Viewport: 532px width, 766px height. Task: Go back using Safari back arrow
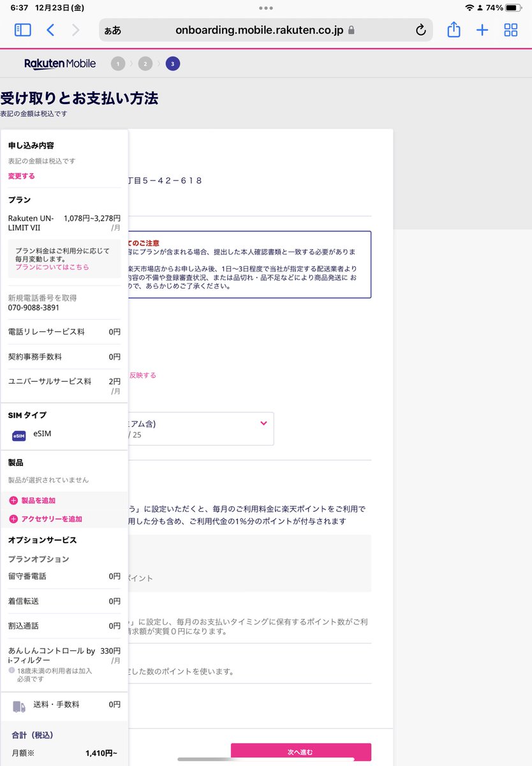pyautogui.click(x=50, y=30)
